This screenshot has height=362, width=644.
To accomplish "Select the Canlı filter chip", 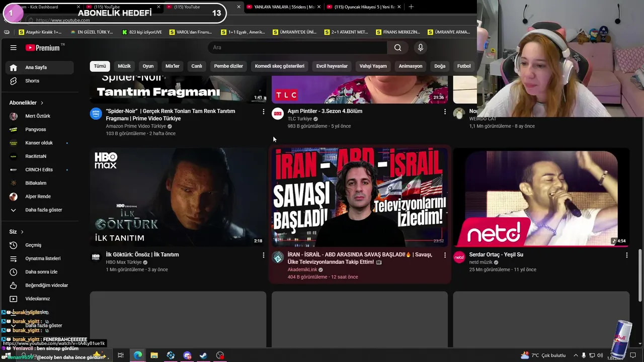I will (x=197, y=66).
